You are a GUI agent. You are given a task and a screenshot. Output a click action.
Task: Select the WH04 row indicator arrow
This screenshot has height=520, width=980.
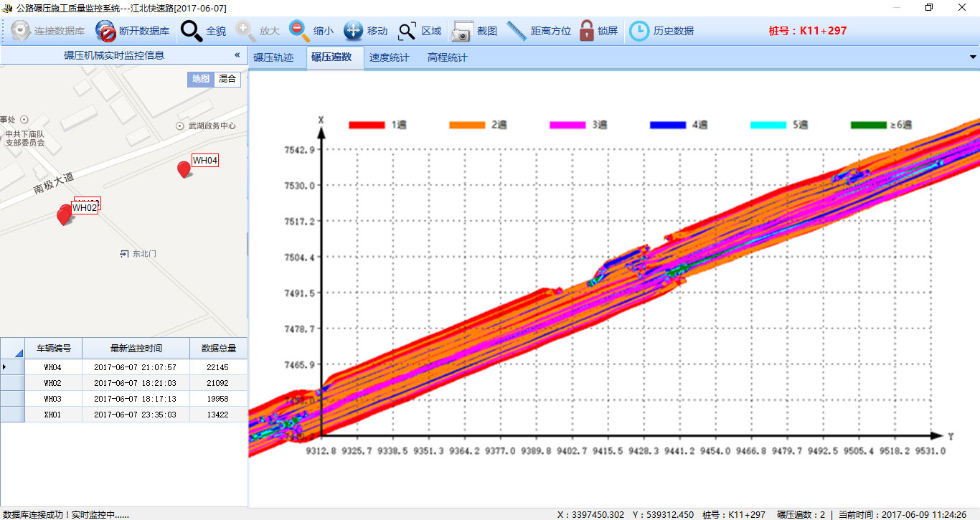pyautogui.click(x=6, y=367)
